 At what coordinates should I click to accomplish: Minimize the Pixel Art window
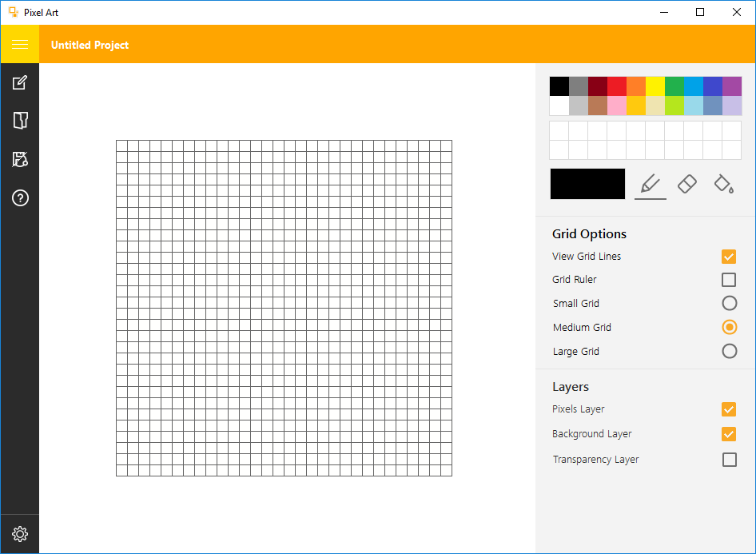[664, 12]
